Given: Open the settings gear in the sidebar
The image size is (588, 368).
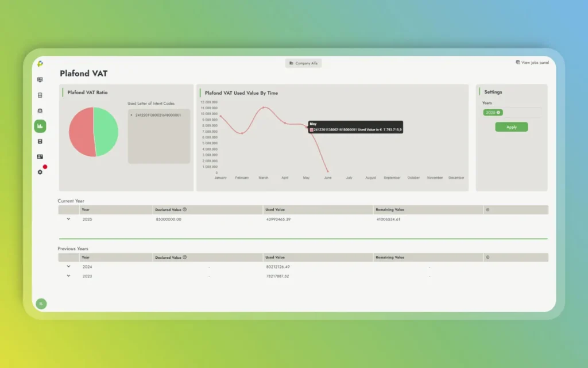Looking at the screenshot, I should click(40, 172).
